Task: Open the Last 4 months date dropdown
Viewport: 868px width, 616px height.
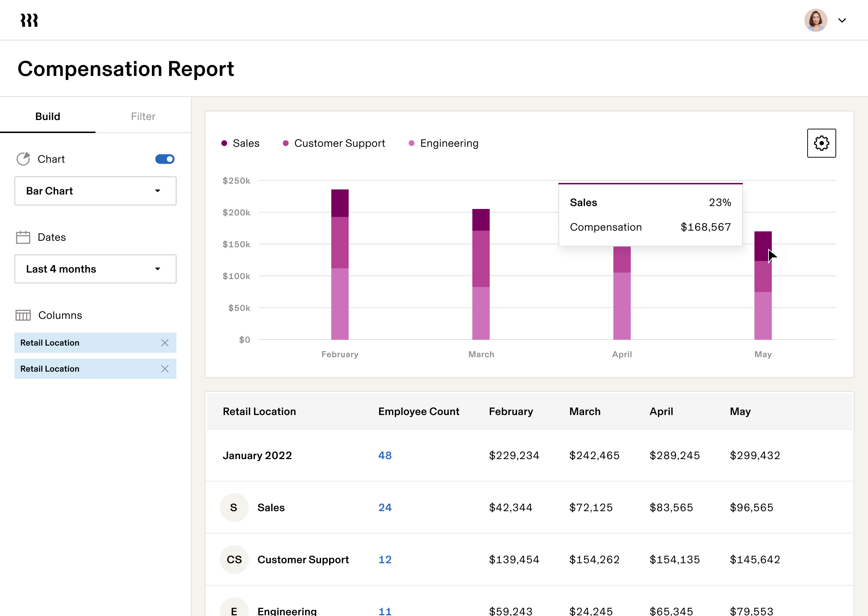Action: point(95,269)
